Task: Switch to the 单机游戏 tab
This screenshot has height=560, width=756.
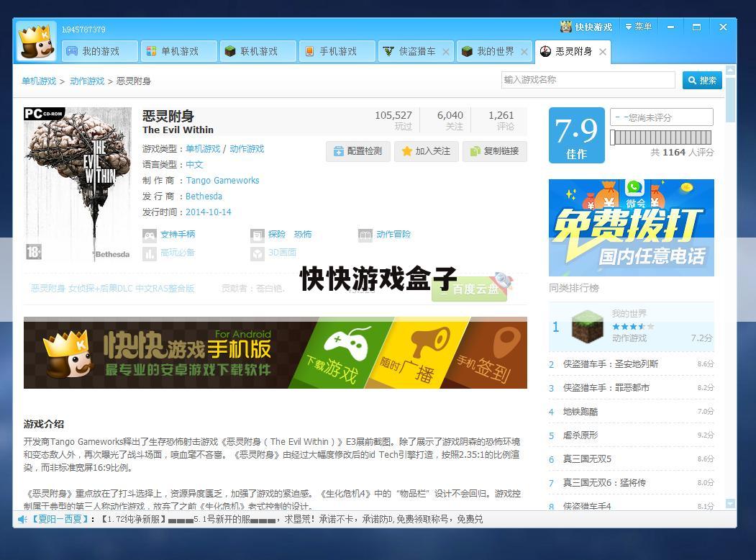Action: tap(179, 51)
